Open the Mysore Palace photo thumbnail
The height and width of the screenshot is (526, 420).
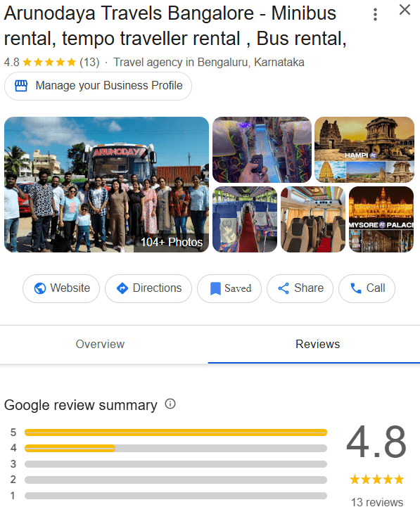coord(381,219)
